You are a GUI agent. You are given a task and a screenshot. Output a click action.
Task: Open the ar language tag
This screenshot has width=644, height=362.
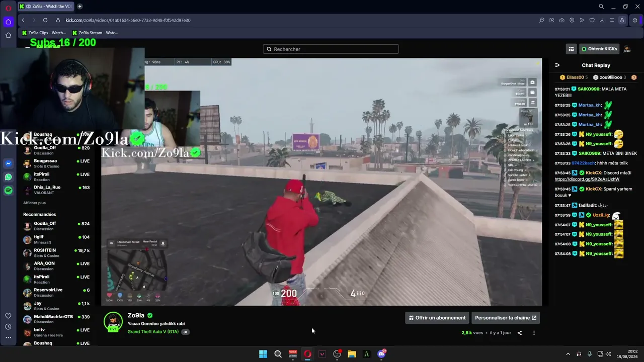pyautogui.click(x=185, y=332)
